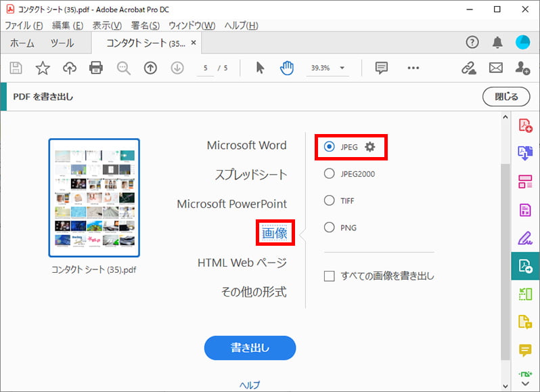Screen dimensions: 540x392
Task: Select the JPEG2000 radio button
Action: tap(330, 174)
